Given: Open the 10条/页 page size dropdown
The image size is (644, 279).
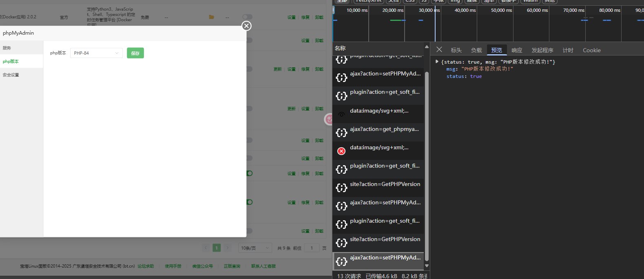Looking at the screenshot, I should [x=255, y=248].
